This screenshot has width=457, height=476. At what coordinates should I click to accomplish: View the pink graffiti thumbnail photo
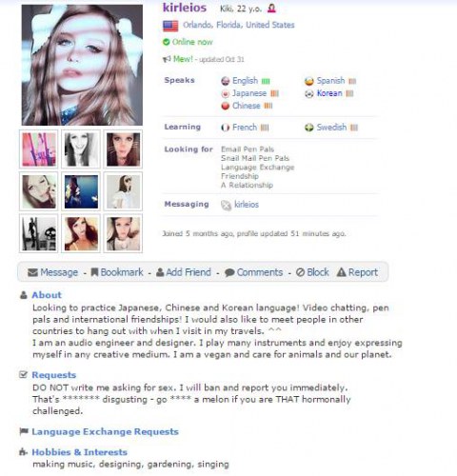39,149
